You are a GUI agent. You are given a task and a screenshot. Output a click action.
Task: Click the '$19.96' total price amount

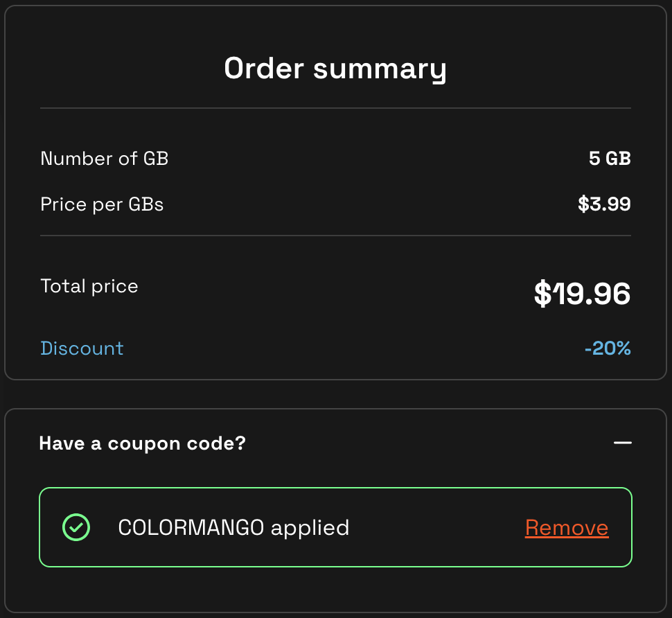[581, 293]
